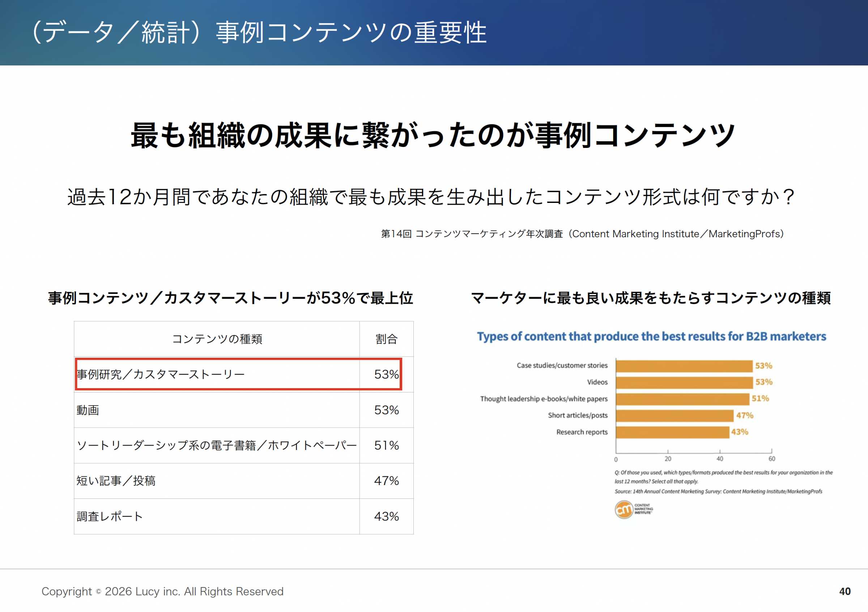Select the ソートリーダーシップ系の電子書籍／ホワイトペーパー cell
This screenshot has width=868, height=612.
point(217,446)
